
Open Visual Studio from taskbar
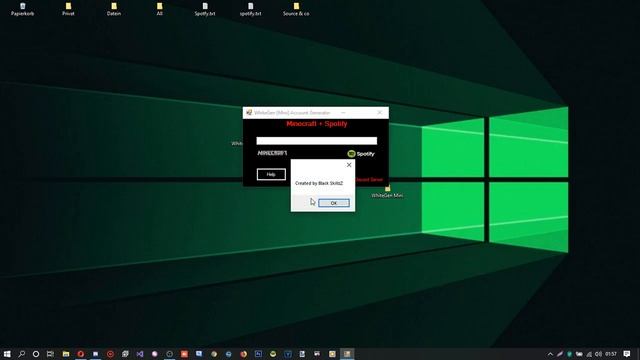pos(140,354)
